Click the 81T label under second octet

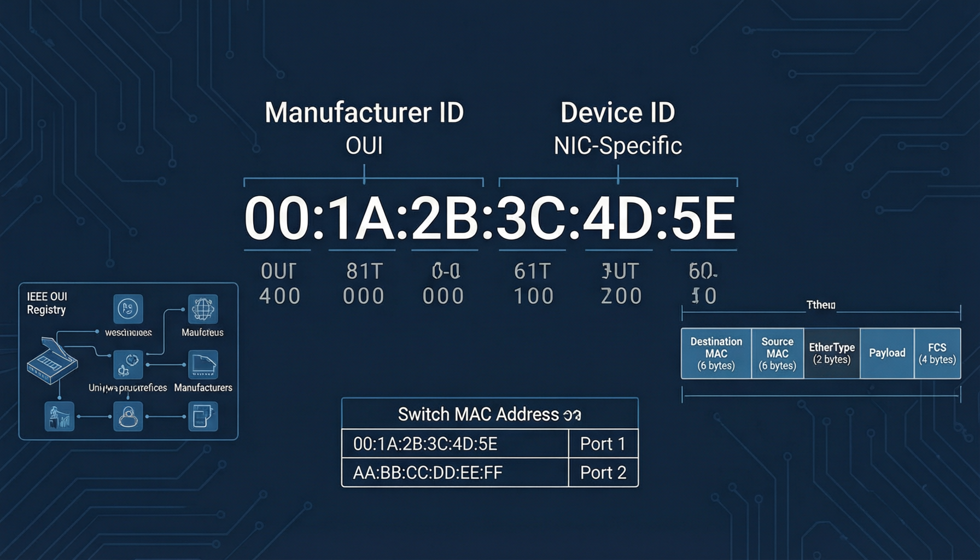point(365,271)
